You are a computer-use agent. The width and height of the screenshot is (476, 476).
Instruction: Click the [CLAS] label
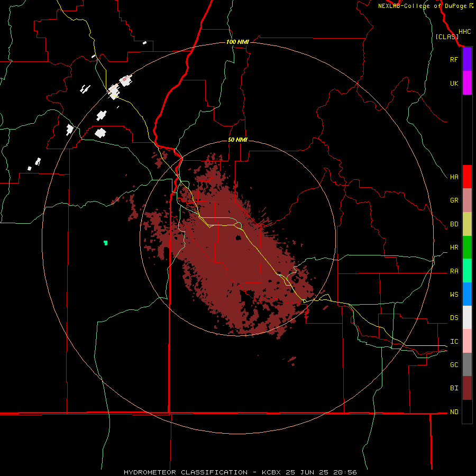click(x=447, y=36)
